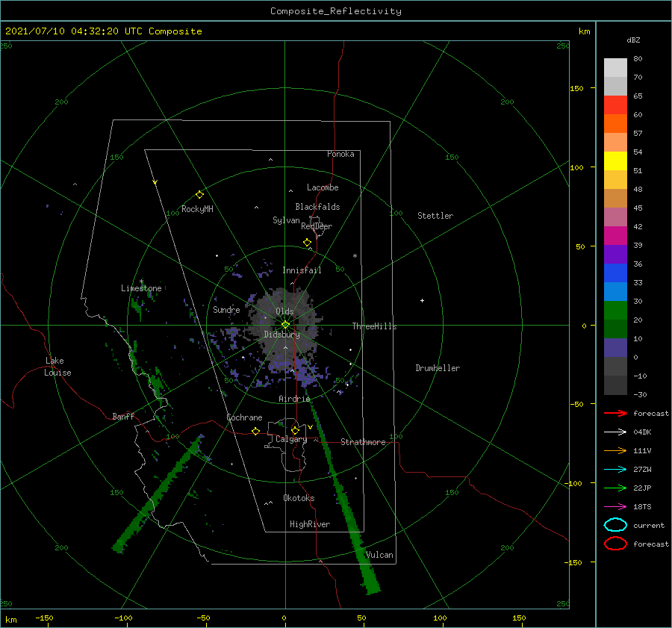672x628 pixels.
Task: Click the red forecast ellipse icon
Action: [x=615, y=544]
